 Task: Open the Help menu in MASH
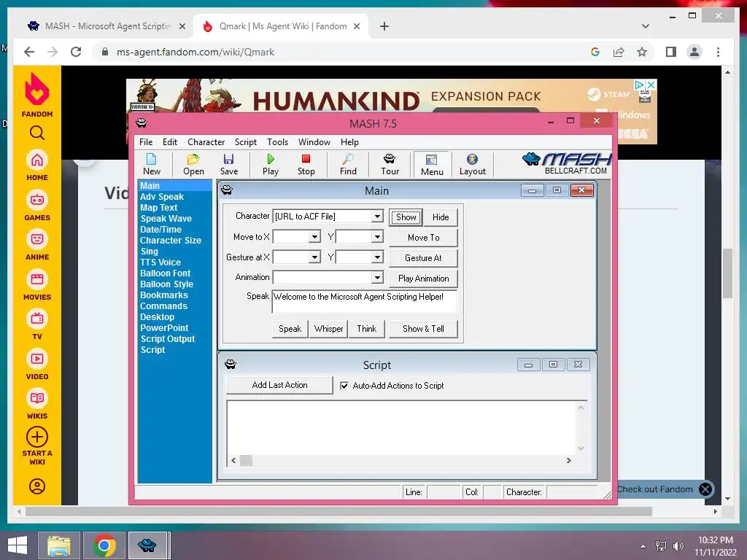coord(349,142)
